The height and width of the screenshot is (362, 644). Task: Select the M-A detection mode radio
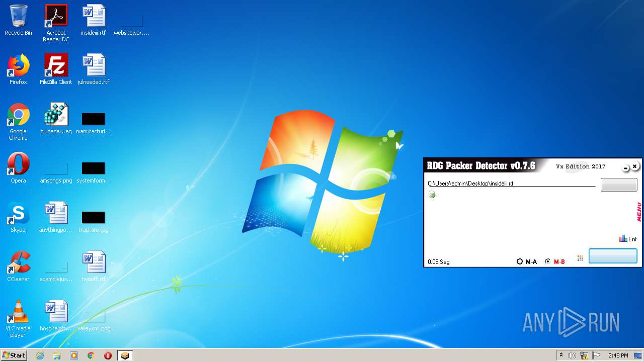[527, 261]
